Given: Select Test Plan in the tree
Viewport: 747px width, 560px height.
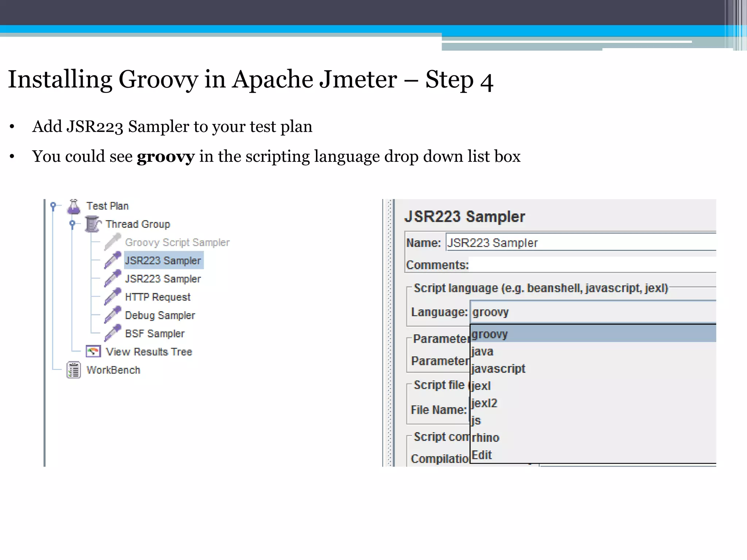Looking at the screenshot, I should pyautogui.click(x=108, y=206).
